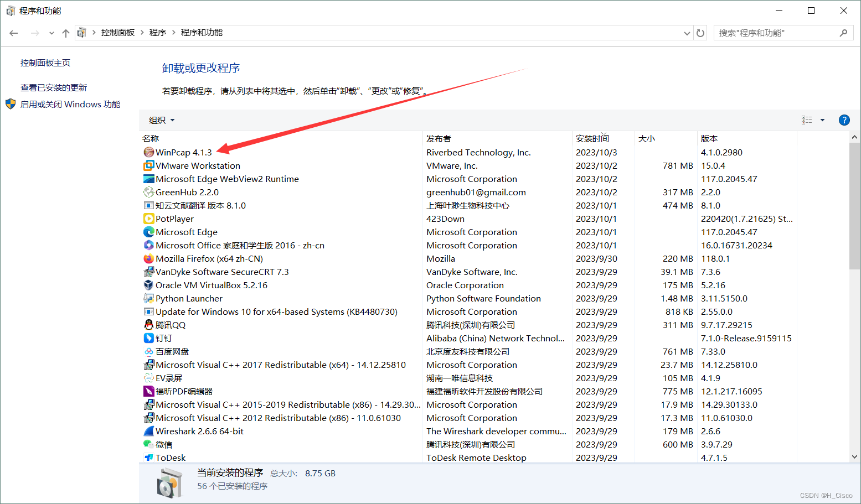
Task: Click the EV录屏 icon
Action: coord(148,378)
